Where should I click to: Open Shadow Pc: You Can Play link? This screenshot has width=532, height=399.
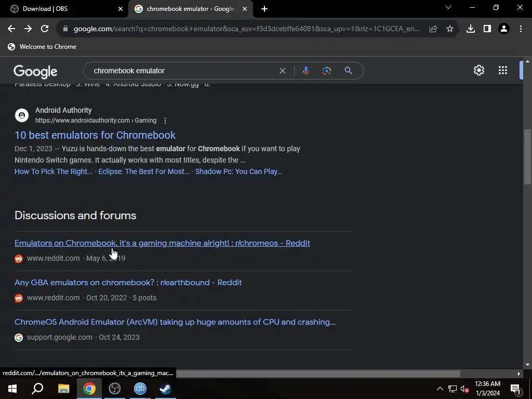pyautogui.click(x=239, y=171)
